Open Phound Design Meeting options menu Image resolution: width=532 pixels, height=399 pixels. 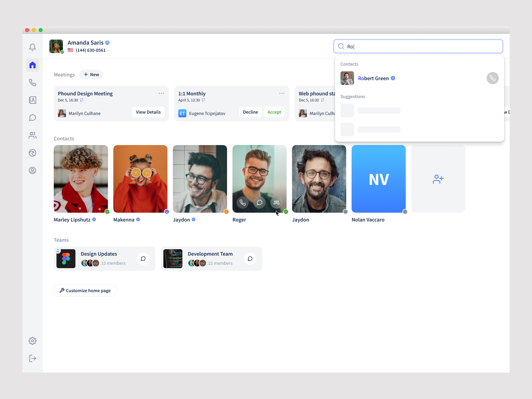(x=161, y=93)
